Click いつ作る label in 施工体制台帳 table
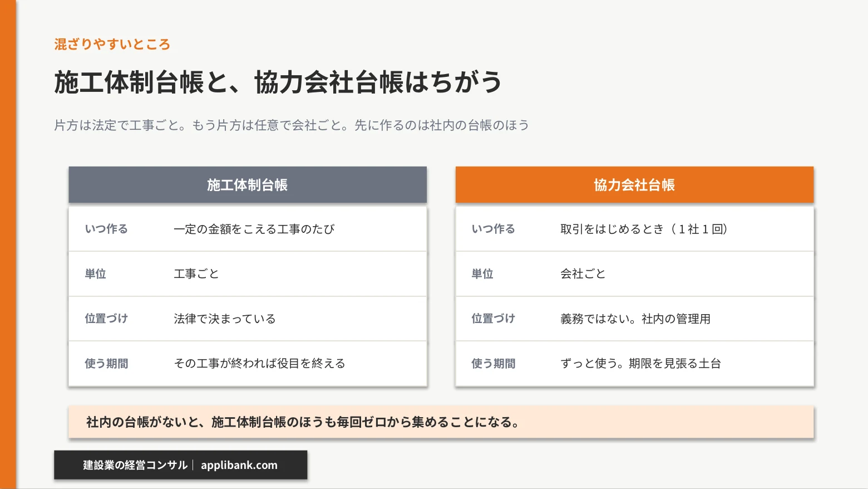Image resolution: width=868 pixels, height=489 pixels. point(106,229)
